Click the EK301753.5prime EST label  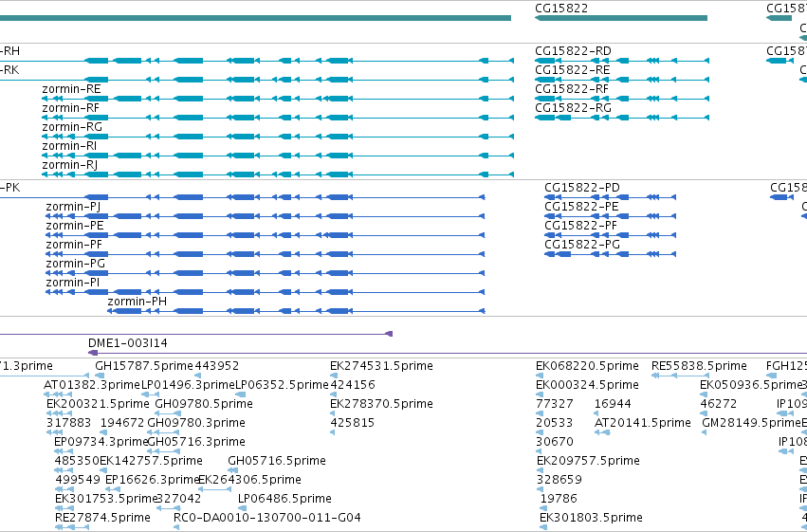pos(106,500)
